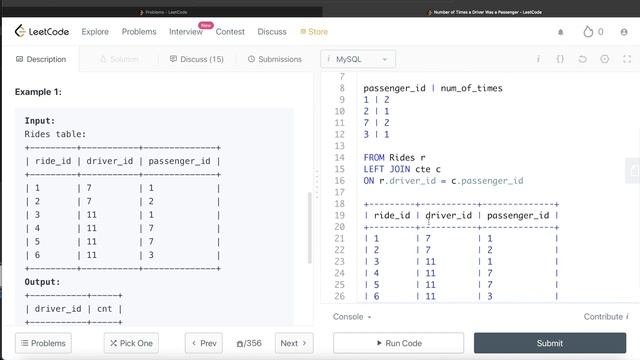Submit the solution

[x=550, y=343]
